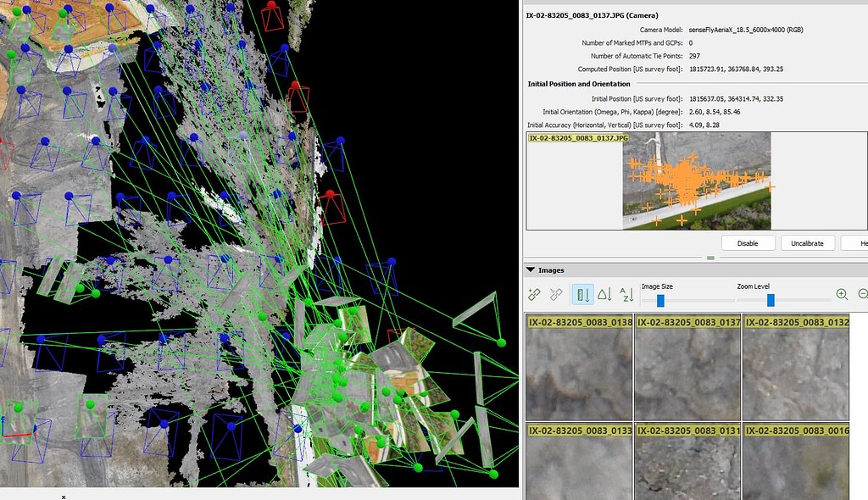Zoom in on thumbnails with the plus magnifier
The image size is (868, 500).
(x=842, y=293)
